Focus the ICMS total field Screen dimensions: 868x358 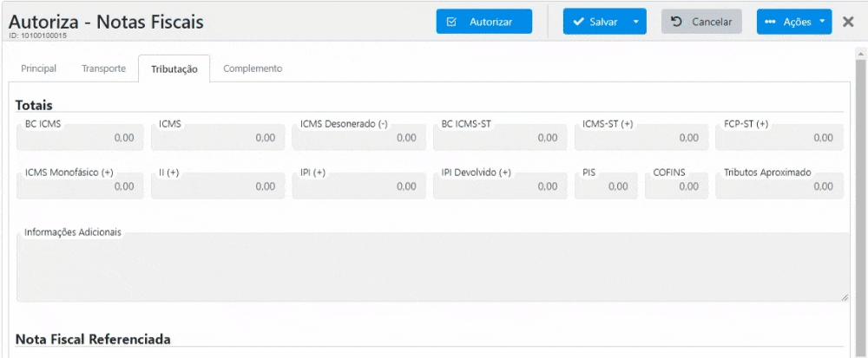218,138
